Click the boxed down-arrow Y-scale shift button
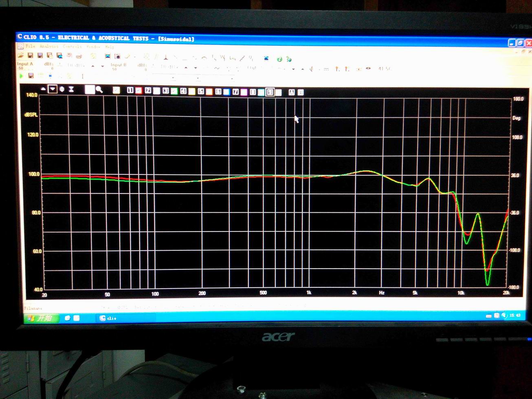This screenshot has width=532, height=399. coord(53,89)
